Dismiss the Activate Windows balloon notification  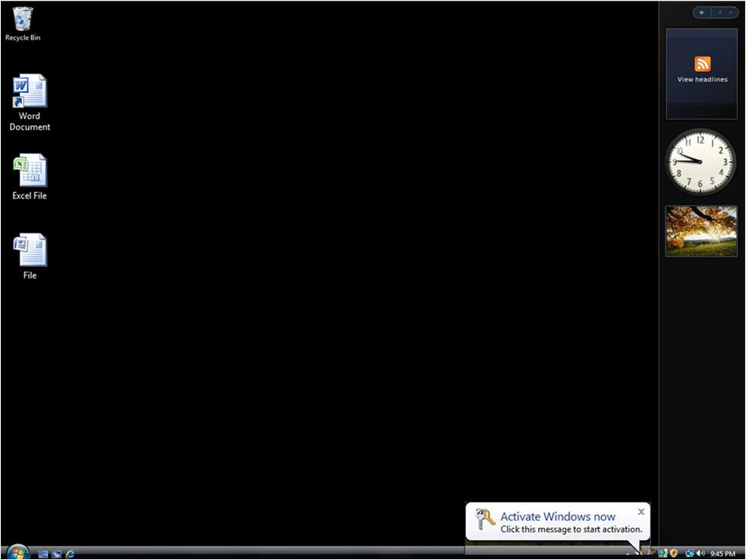(x=641, y=512)
